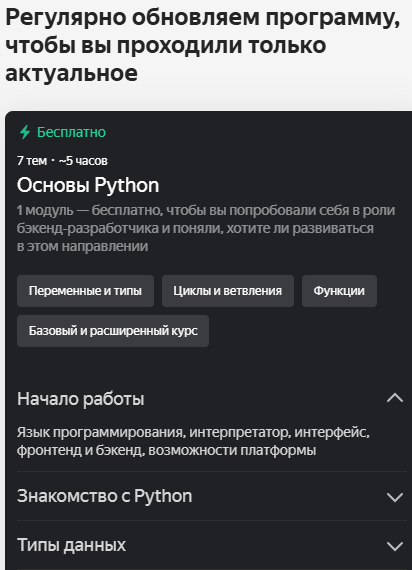412x570 pixels.
Task: Open the Типы данных section title
Action: click(72, 545)
